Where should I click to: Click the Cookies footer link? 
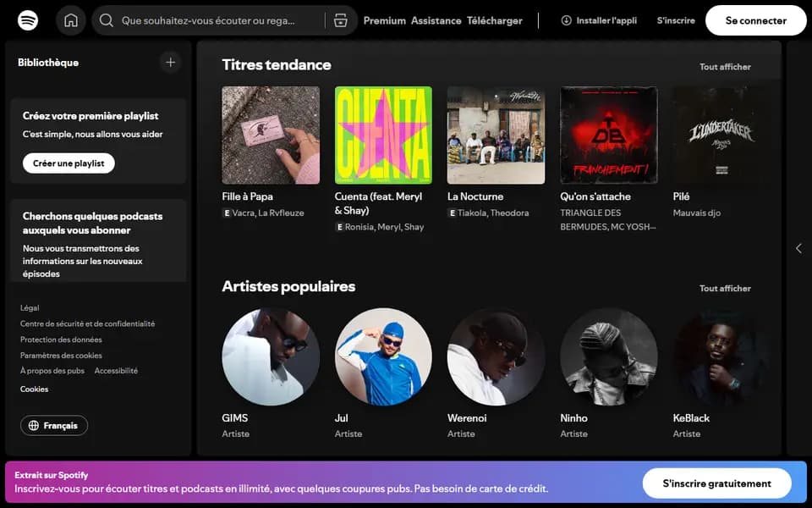tap(34, 389)
